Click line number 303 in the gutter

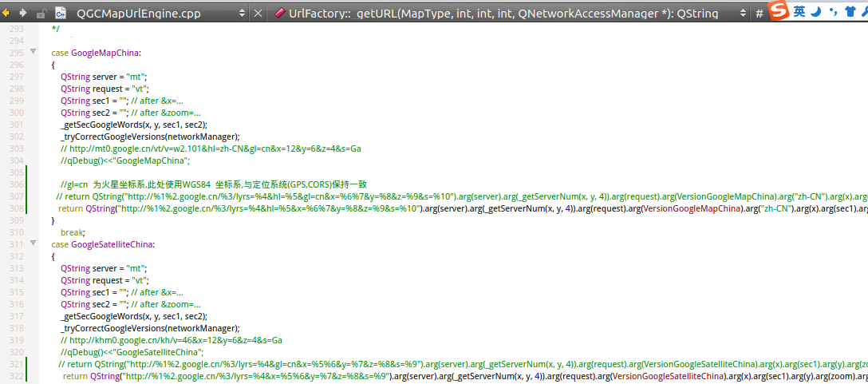coord(17,148)
